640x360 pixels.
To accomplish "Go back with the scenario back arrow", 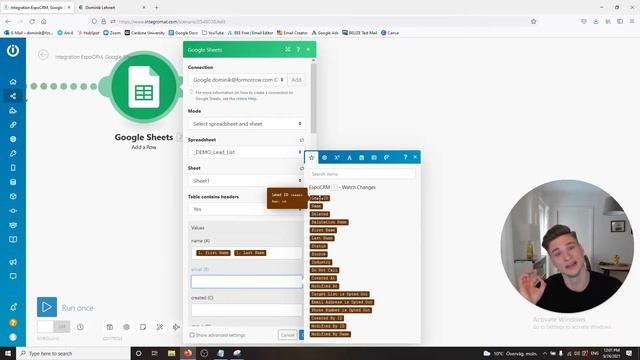I will pos(43,55).
